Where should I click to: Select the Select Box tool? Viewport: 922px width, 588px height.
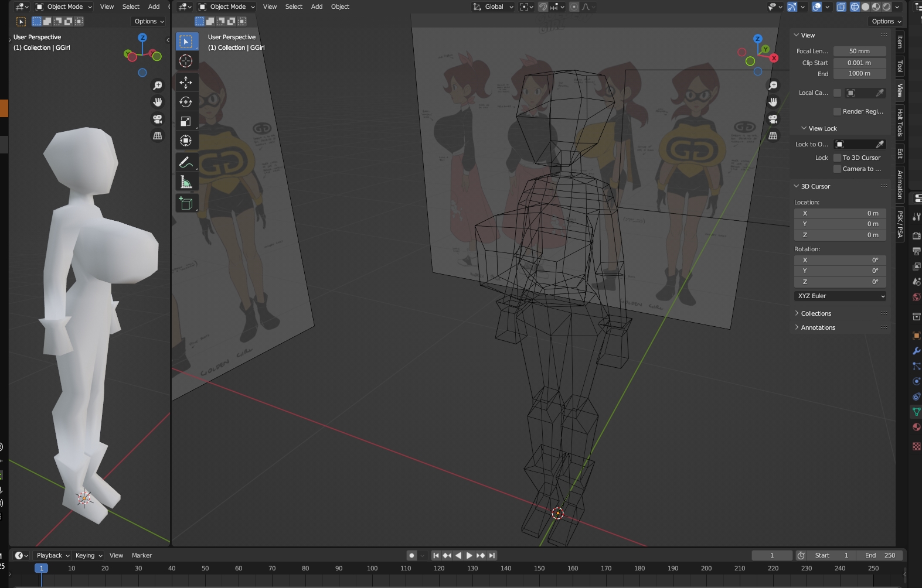pos(186,42)
